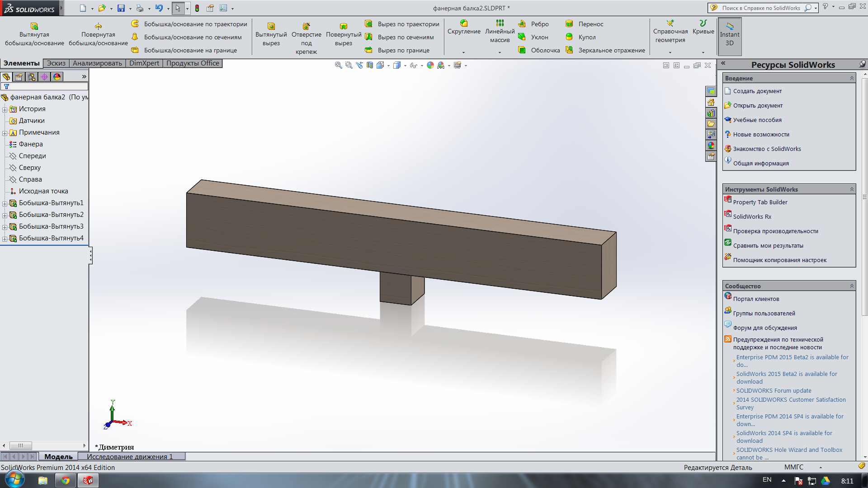Open the Исследование движения 1 tab
This screenshot has width=868, height=488.
(130, 456)
